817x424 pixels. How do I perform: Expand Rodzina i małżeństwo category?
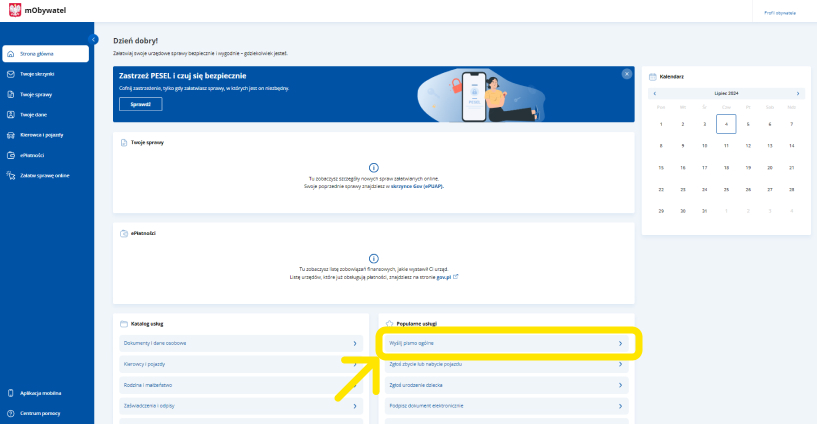(239, 384)
